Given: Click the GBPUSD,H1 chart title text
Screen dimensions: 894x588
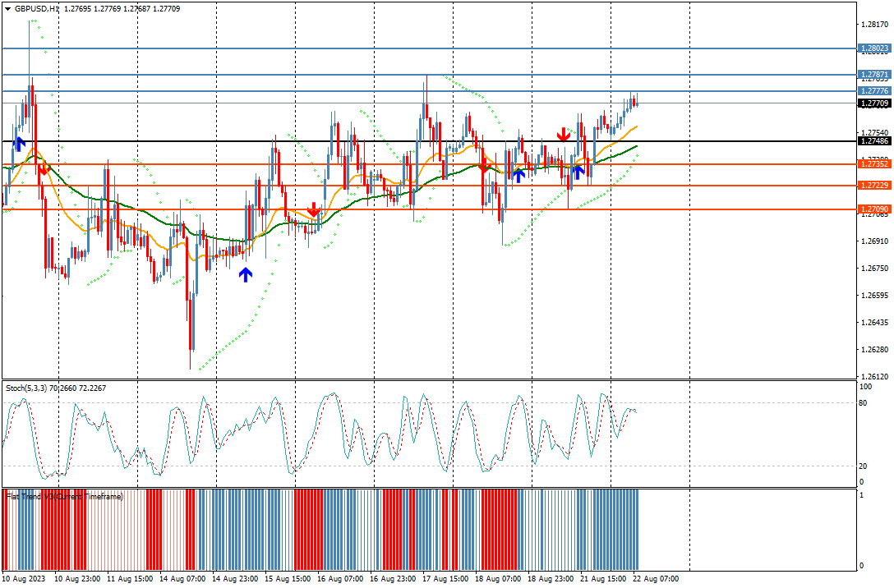Looking at the screenshot, I should (x=36, y=9).
